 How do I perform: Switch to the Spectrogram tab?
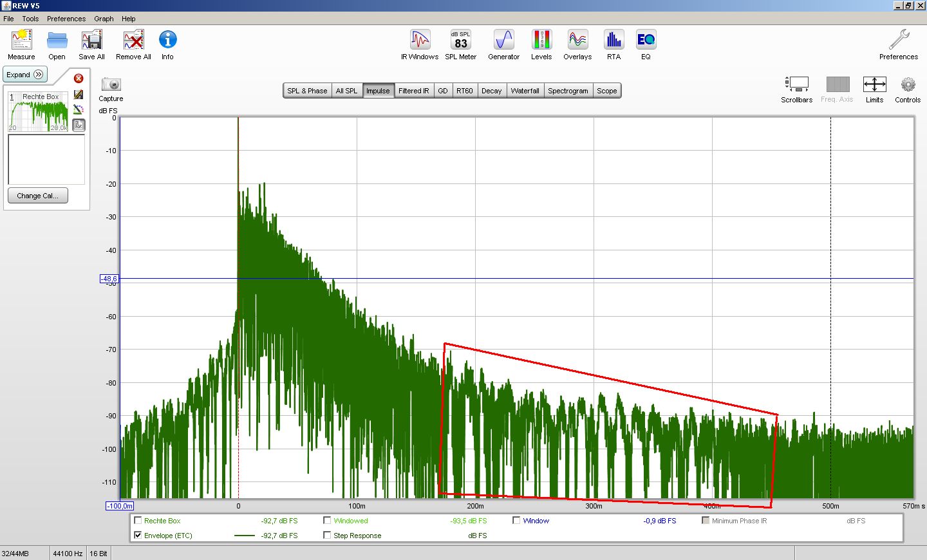pos(568,91)
